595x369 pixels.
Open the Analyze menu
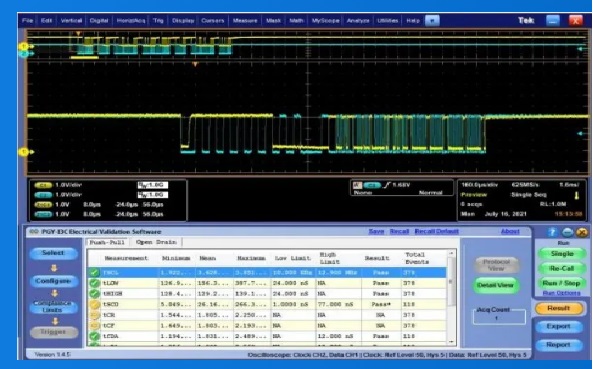click(358, 20)
